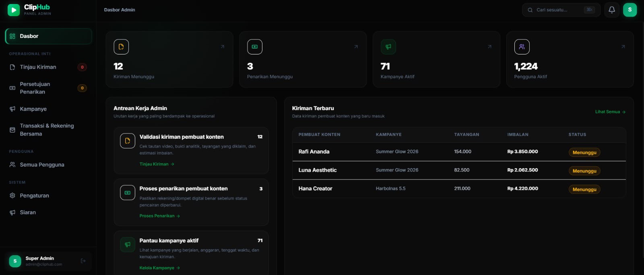
Task: Click the Super Admin avatar in sidebar footer
Action: coord(15,261)
